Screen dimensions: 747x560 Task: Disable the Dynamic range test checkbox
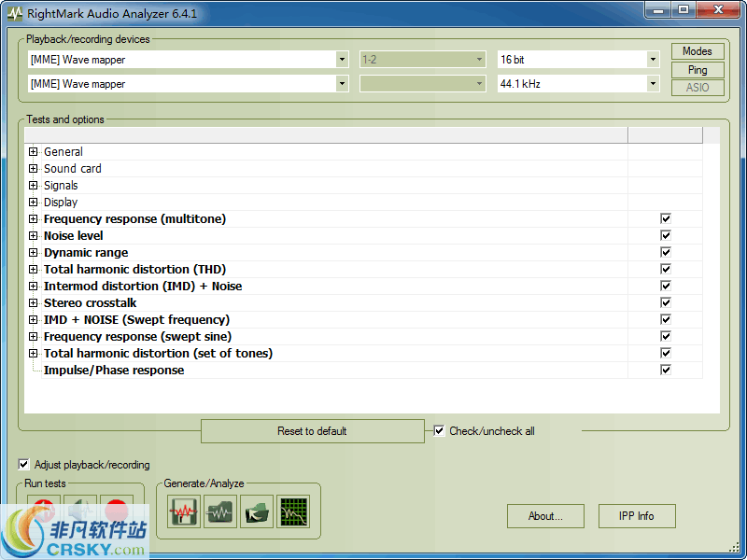tap(666, 252)
